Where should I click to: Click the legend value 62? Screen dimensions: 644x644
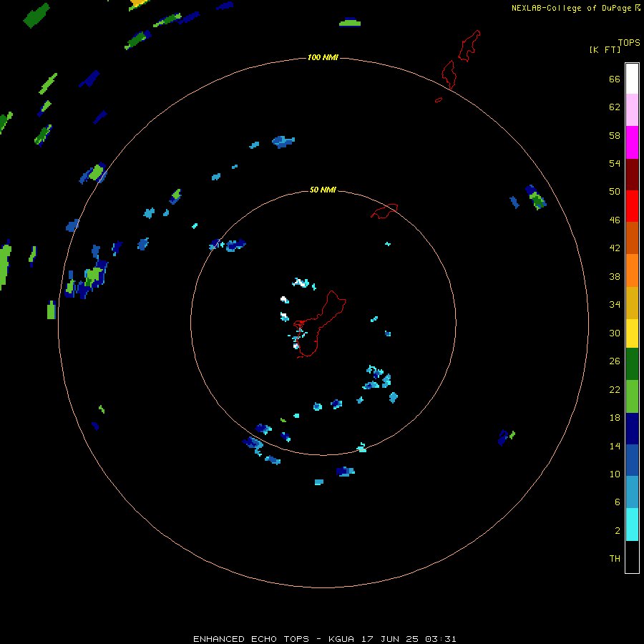[615, 107]
